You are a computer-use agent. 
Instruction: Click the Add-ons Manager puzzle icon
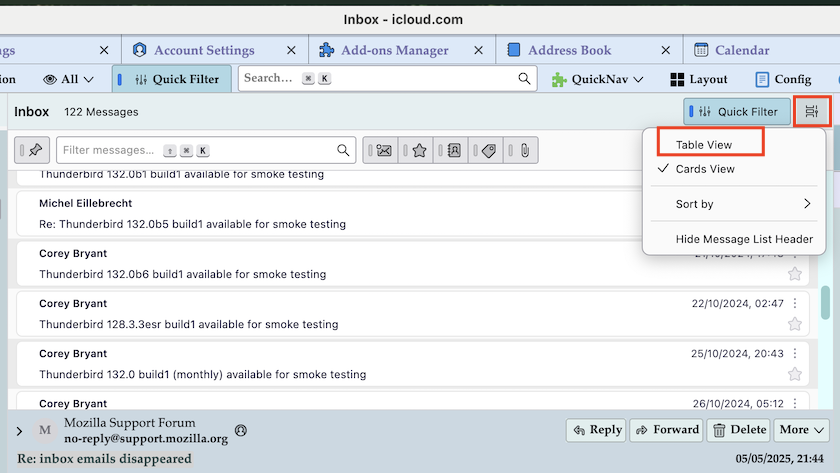(326, 50)
